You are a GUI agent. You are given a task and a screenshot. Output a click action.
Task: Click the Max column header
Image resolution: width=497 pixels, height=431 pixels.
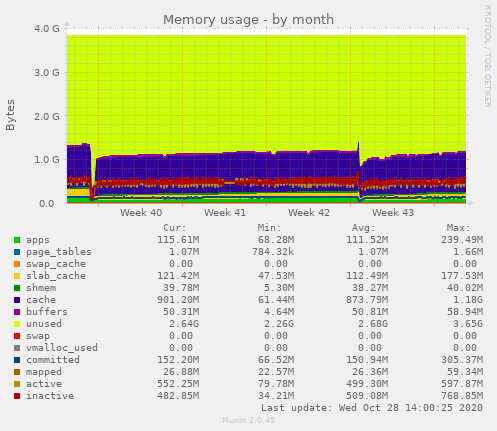[x=458, y=228]
